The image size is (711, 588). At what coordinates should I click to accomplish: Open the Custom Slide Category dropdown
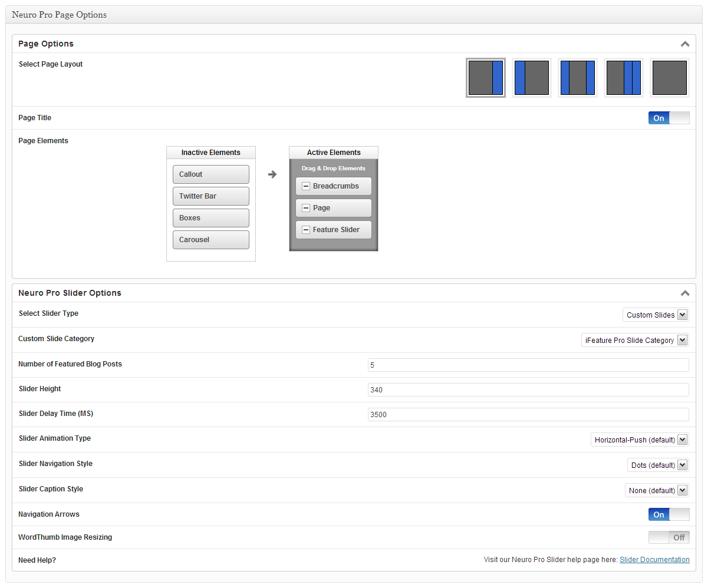click(635, 340)
